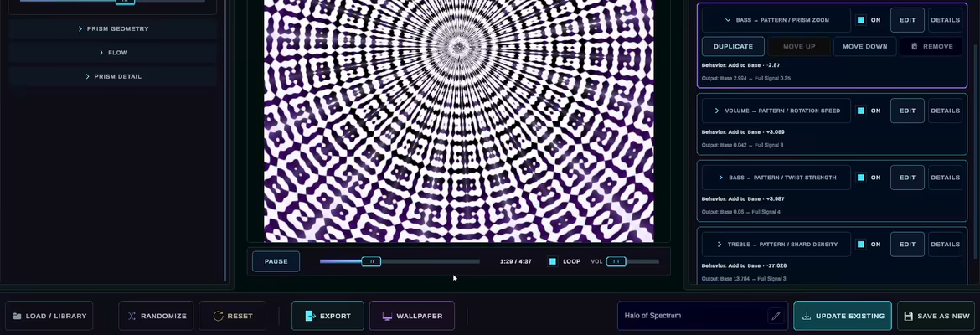980x335 pixels.
Task: Expand the Bass Pattern / Twist Strength row
Action: pyautogui.click(x=776, y=178)
